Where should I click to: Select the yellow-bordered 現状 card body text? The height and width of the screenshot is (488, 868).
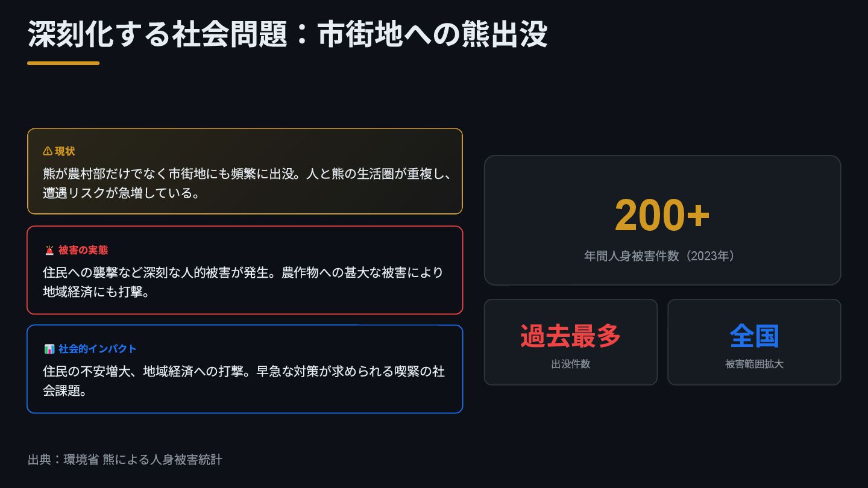click(247, 183)
